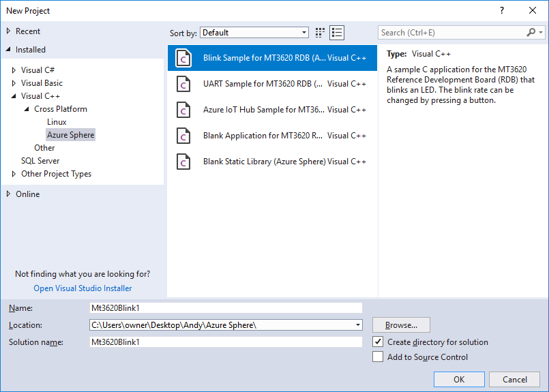Open the Location path dropdown arrow

357,325
